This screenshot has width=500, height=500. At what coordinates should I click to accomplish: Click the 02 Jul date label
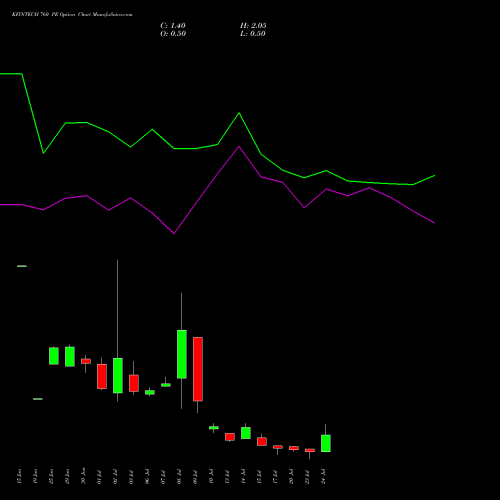pyautogui.click(x=115, y=477)
